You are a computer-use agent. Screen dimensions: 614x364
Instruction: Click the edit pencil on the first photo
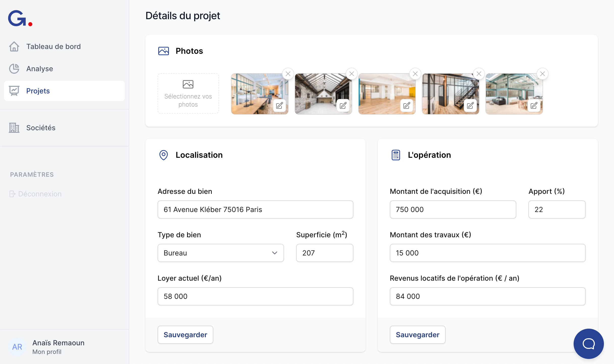coord(279,106)
